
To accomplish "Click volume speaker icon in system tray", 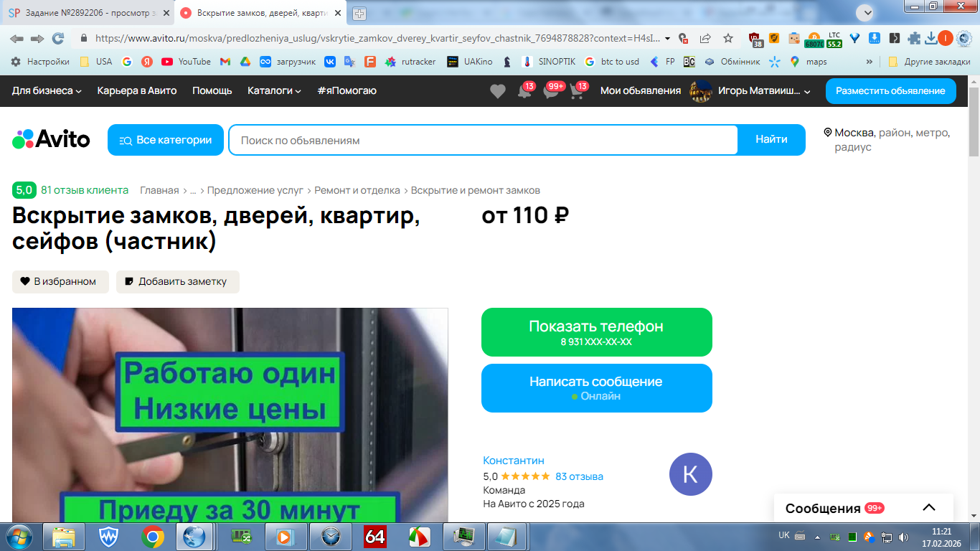I will tap(903, 537).
